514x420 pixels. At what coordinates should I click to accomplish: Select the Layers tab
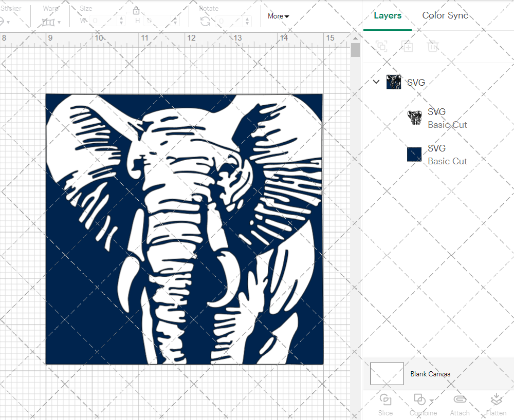388,15
